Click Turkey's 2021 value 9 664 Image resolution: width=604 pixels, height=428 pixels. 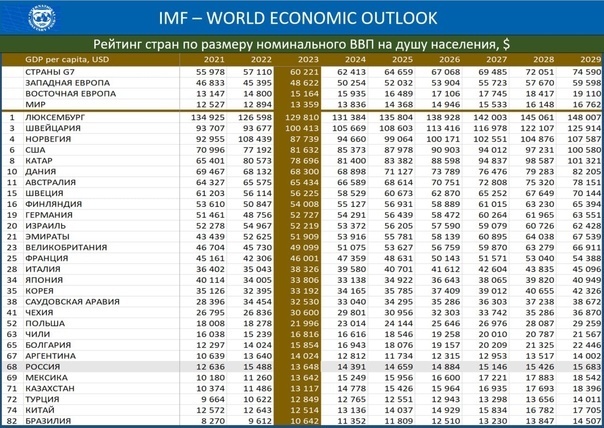(x=213, y=399)
